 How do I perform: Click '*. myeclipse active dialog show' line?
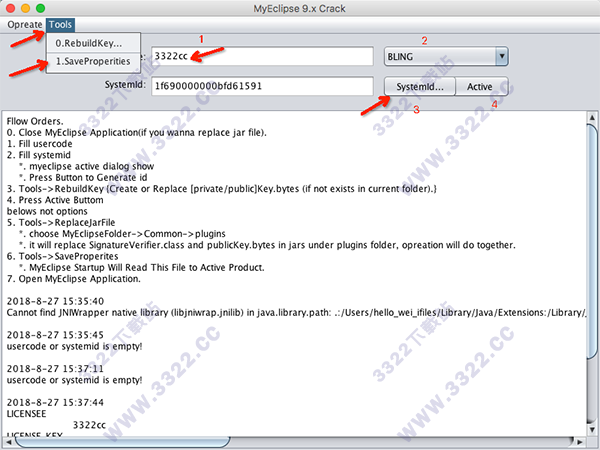[86, 166]
